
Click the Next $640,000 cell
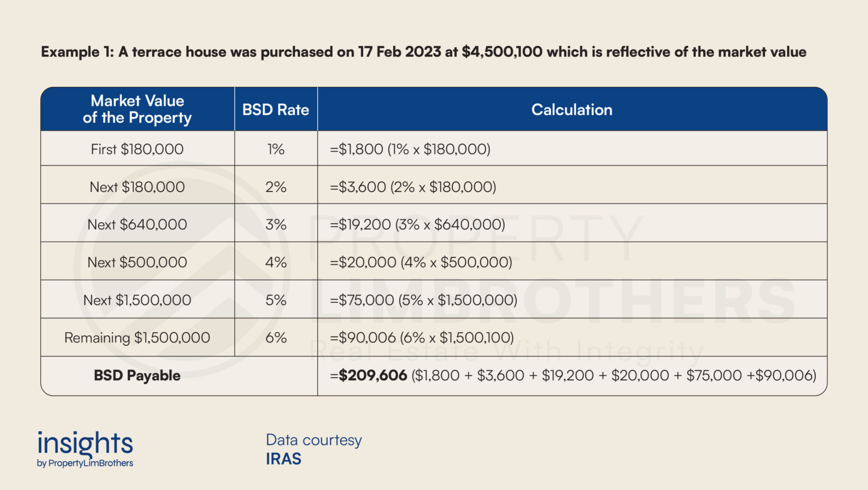coord(137,224)
